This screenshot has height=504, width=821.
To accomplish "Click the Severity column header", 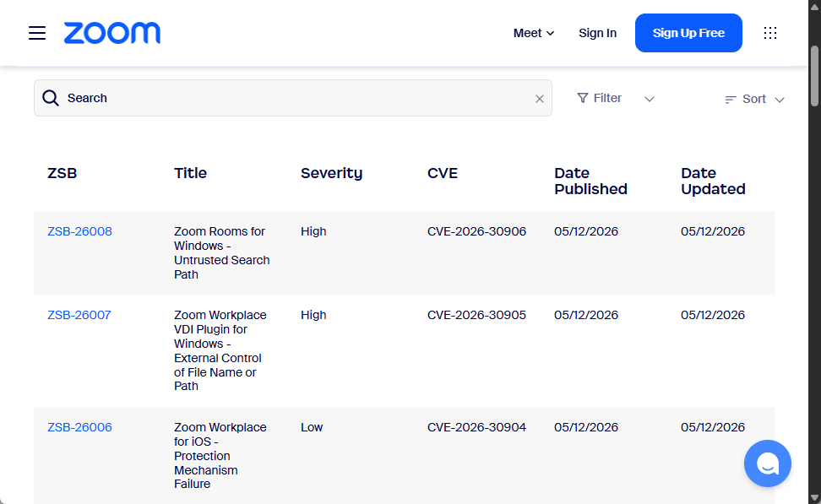I will pyautogui.click(x=331, y=173).
